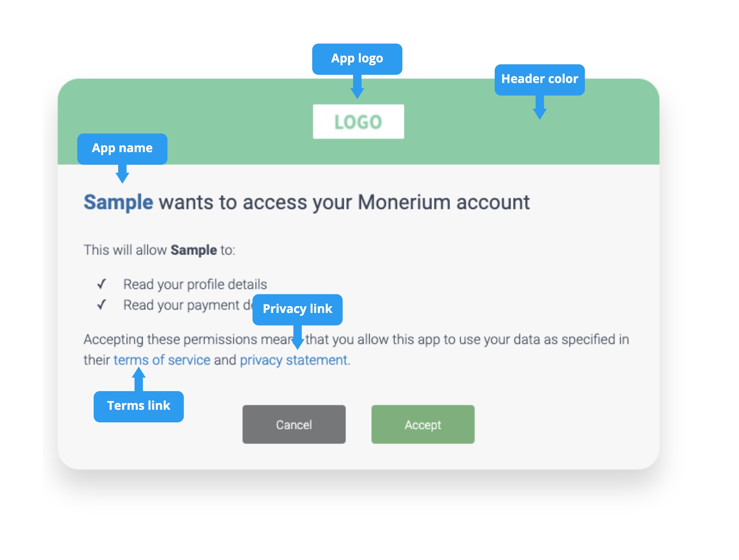Click the arrow pointing to the logo

pyautogui.click(x=358, y=87)
